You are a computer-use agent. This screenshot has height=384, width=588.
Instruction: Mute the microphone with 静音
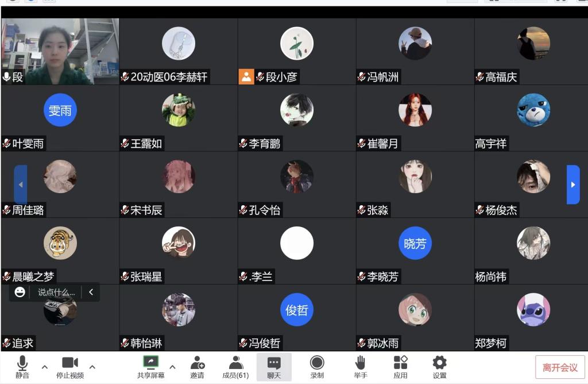[22, 367]
